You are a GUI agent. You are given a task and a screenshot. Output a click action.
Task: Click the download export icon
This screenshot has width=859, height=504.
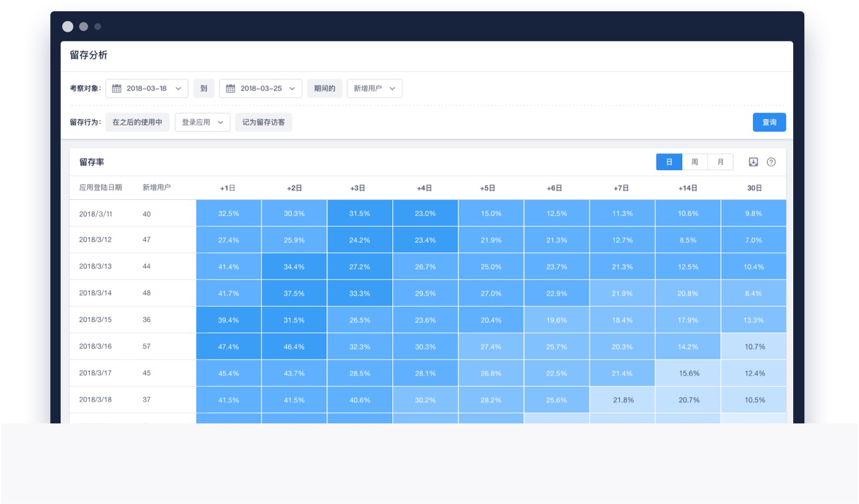(753, 162)
